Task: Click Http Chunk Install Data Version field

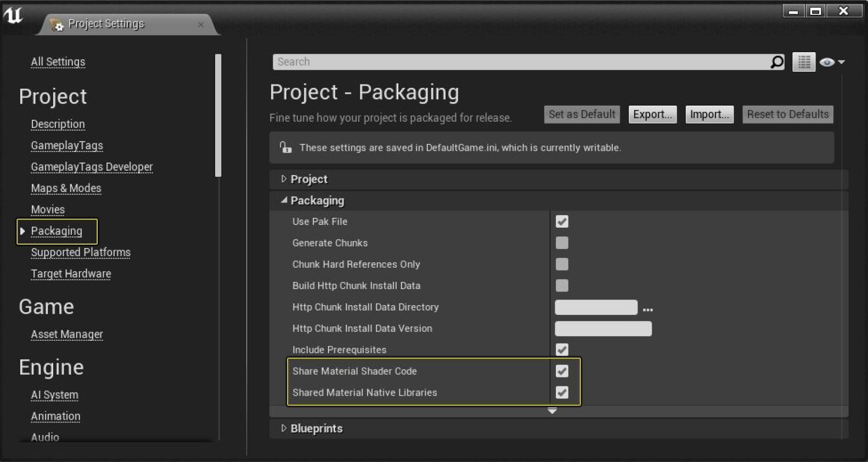Action: pos(604,328)
